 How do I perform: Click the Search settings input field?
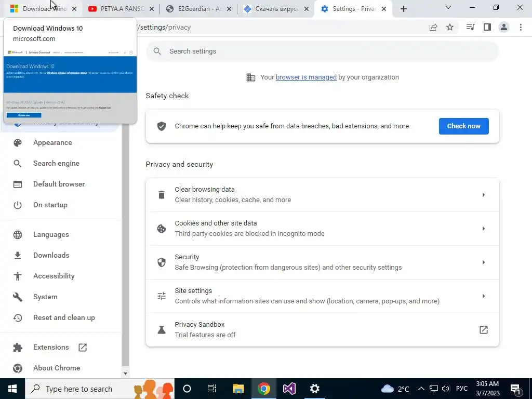[x=322, y=51]
